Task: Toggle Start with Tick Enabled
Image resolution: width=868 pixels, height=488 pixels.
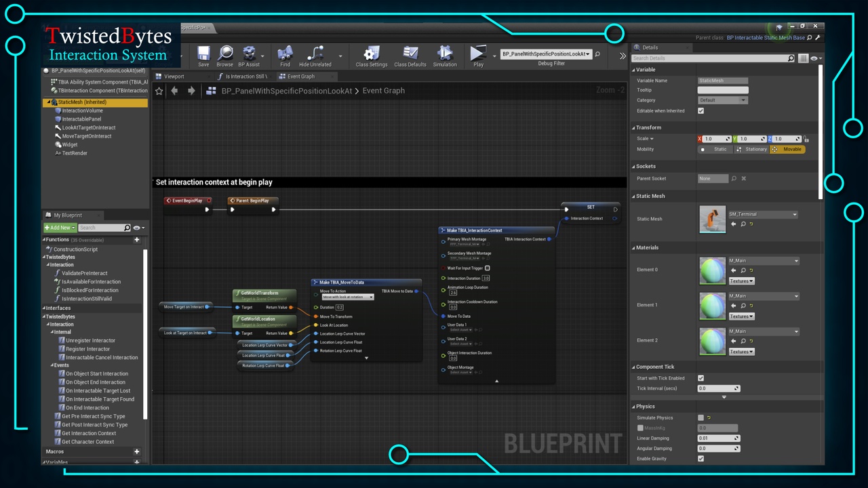Action: click(x=701, y=378)
